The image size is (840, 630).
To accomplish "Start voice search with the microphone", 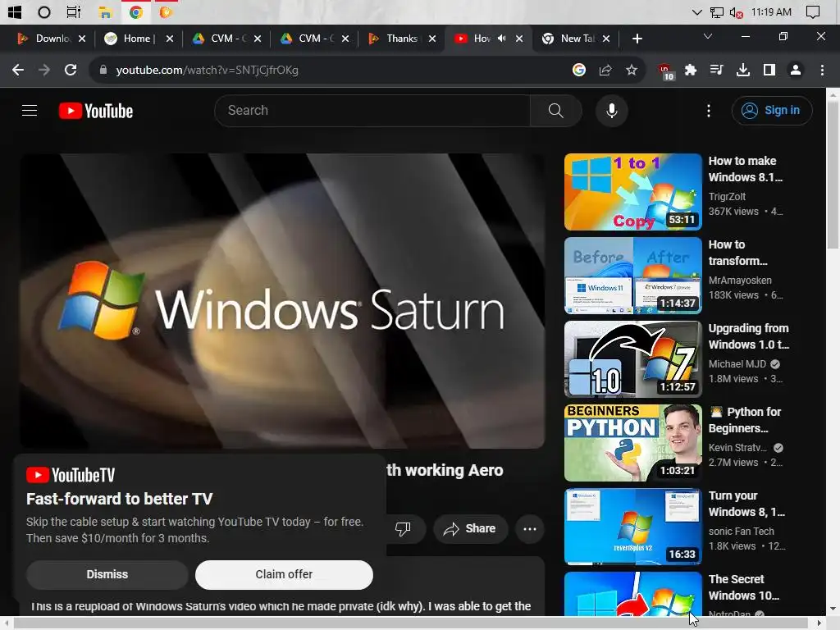I will 611,111.
